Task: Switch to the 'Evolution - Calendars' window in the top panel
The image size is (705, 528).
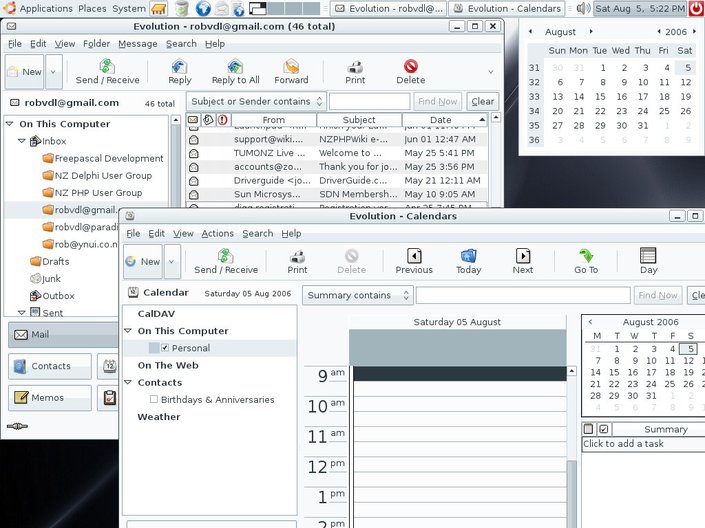Action: click(507, 8)
